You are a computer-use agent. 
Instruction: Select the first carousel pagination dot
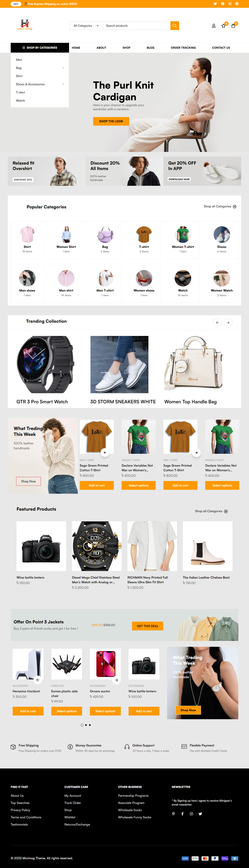(82, 725)
